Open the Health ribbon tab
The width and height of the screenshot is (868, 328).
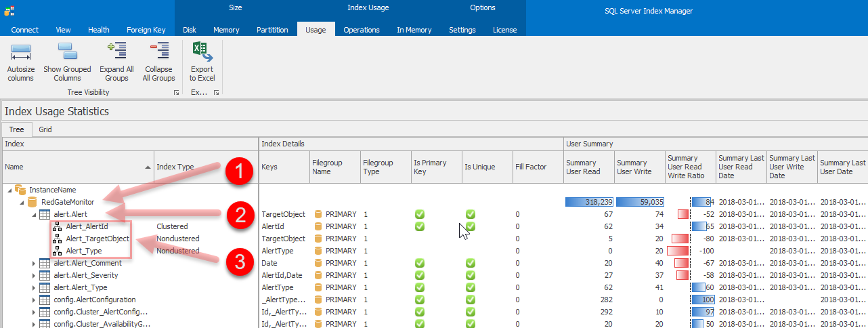(98, 30)
